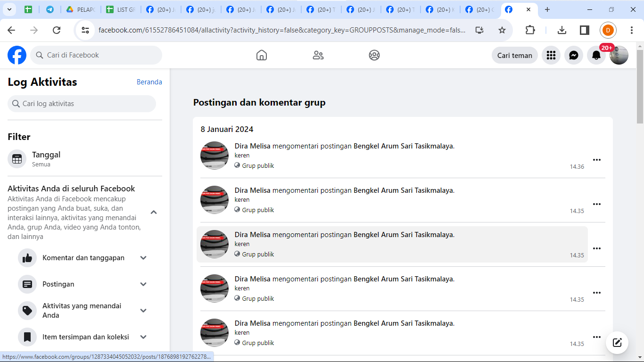
Task: Open the Chrome tab search dropdown
Action: point(9,9)
